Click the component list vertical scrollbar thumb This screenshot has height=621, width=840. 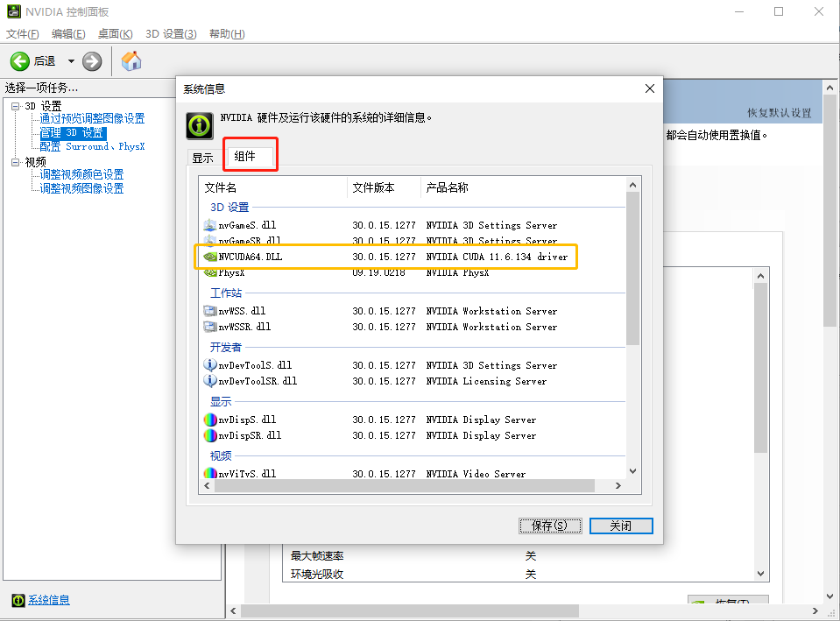(632, 268)
